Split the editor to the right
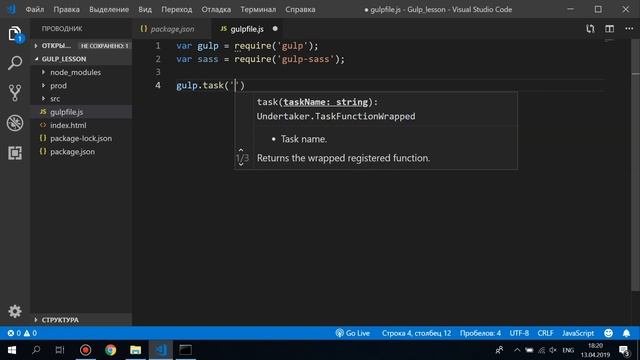 pyautogui.click(x=609, y=29)
